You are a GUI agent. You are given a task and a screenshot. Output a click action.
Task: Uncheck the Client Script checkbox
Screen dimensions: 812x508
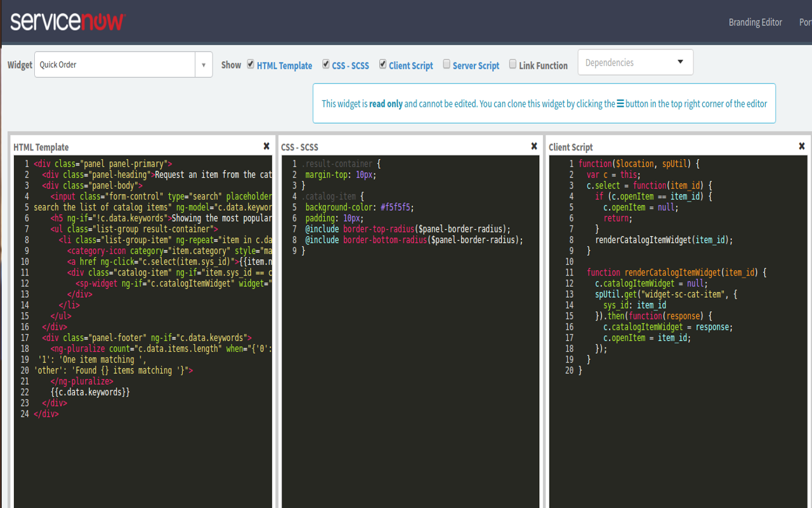tap(383, 64)
